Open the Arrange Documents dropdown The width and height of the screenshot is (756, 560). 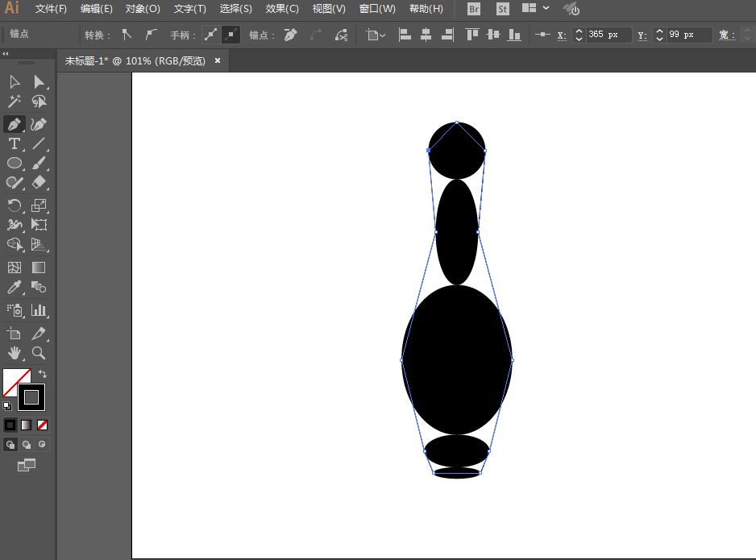tap(532, 9)
